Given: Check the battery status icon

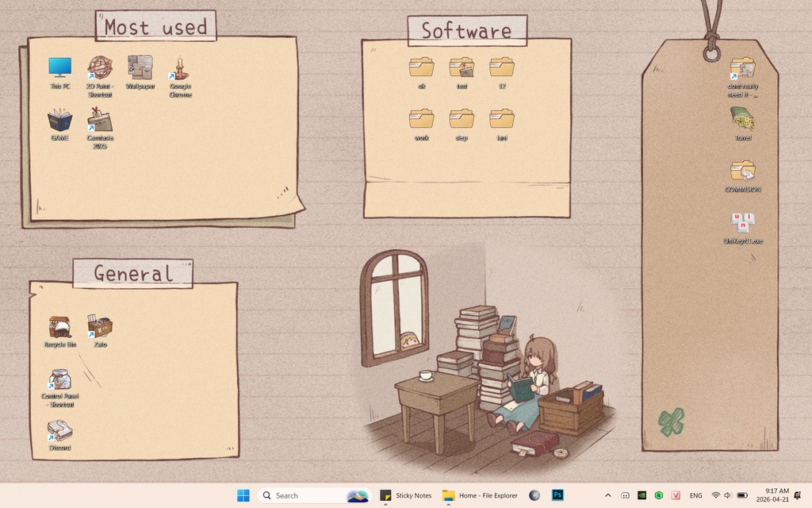Looking at the screenshot, I should click(x=742, y=495).
